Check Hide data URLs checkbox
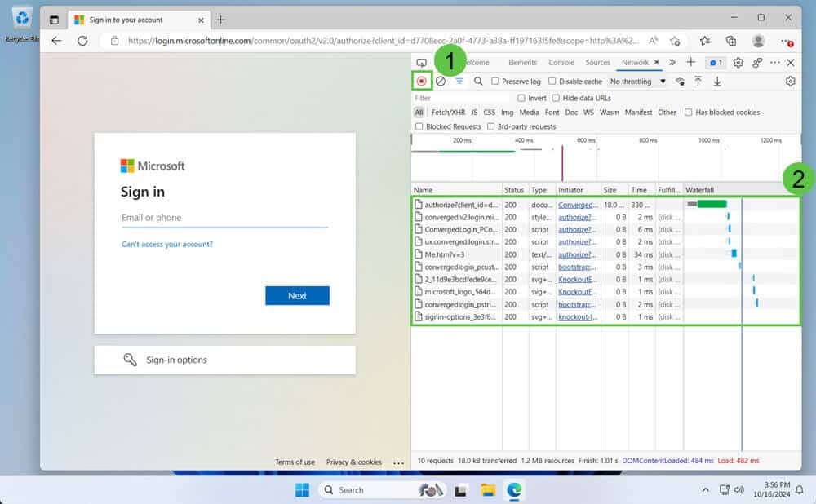 tap(556, 98)
